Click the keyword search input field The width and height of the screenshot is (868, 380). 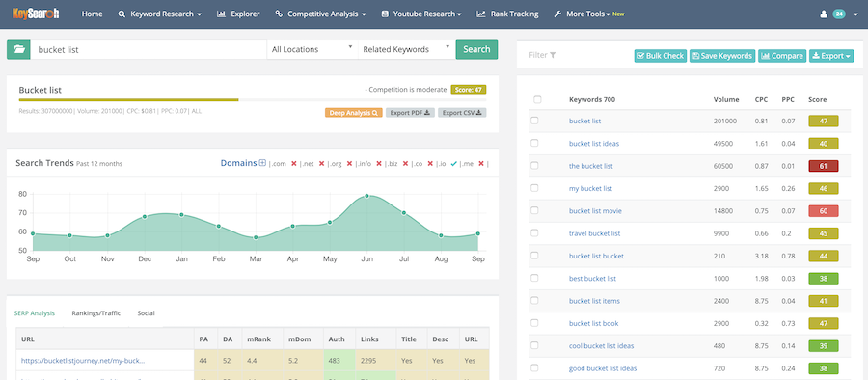pyautogui.click(x=149, y=49)
